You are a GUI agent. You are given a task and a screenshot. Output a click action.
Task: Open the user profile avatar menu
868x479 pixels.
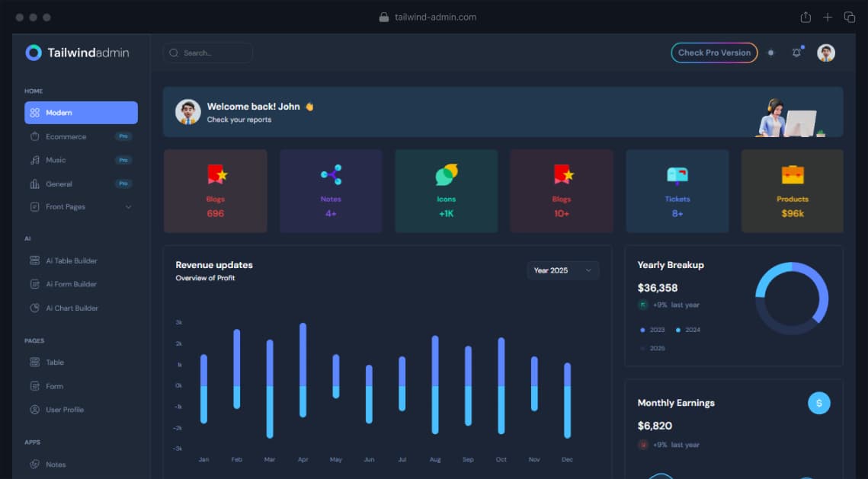pos(826,53)
